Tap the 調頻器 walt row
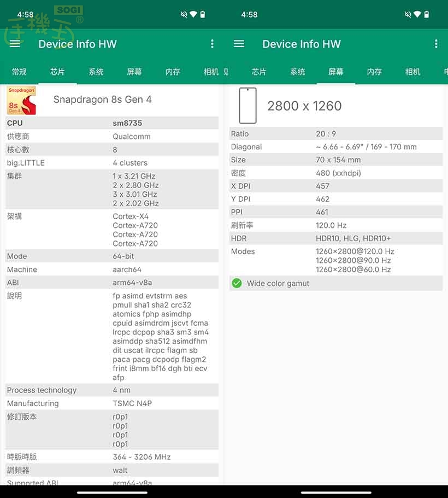448x498 pixels. [112, 470]
